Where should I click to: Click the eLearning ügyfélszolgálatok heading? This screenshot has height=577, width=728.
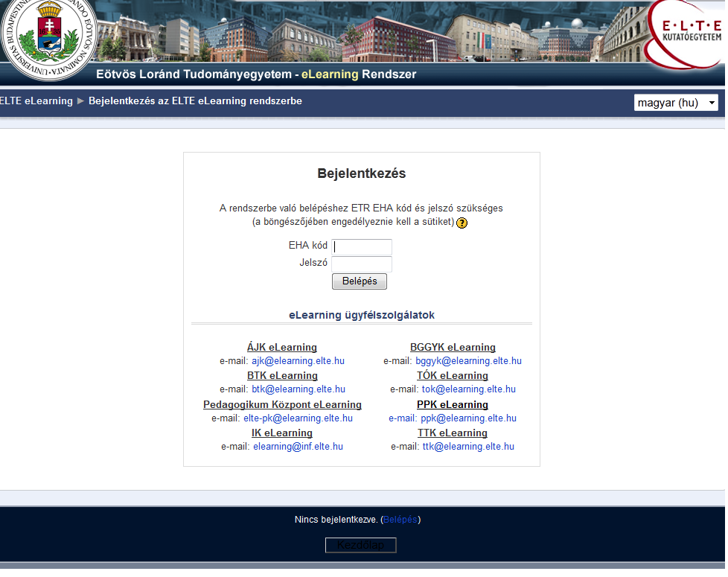(362, 315)
